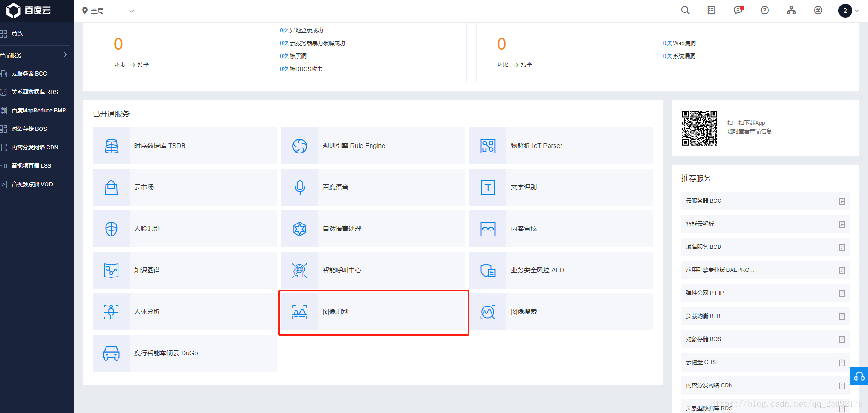The height and width of the screenshot is (413, 868).
Task: Open 百度MapReduce BMR in the sidebar
Action: tap(37, 111)
